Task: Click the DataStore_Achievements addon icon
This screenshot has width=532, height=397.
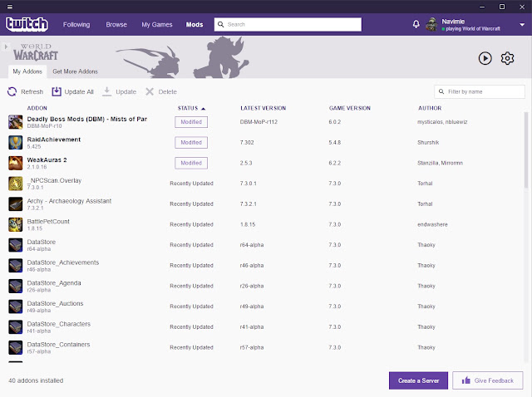Action: coord(15,266)
